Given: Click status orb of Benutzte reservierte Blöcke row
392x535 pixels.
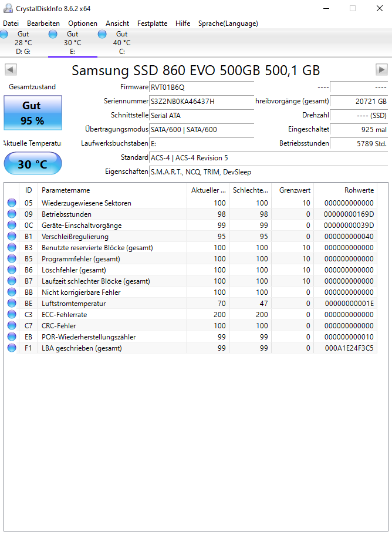Looking at the screenshot, I should pos(12,247).
